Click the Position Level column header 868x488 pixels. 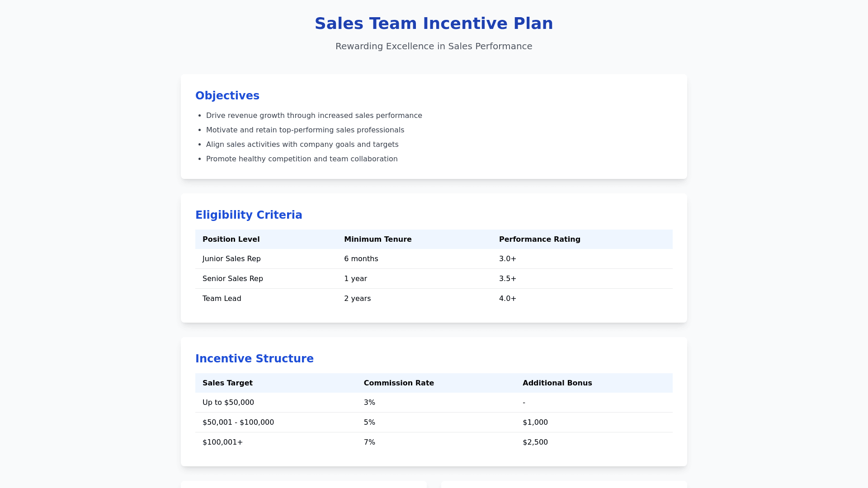click(231, 239)
